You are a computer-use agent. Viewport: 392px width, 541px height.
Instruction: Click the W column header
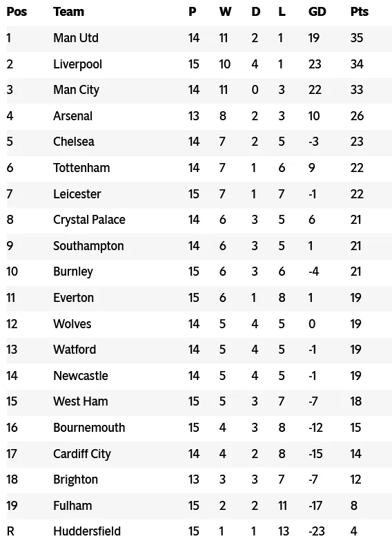[225, 12]
